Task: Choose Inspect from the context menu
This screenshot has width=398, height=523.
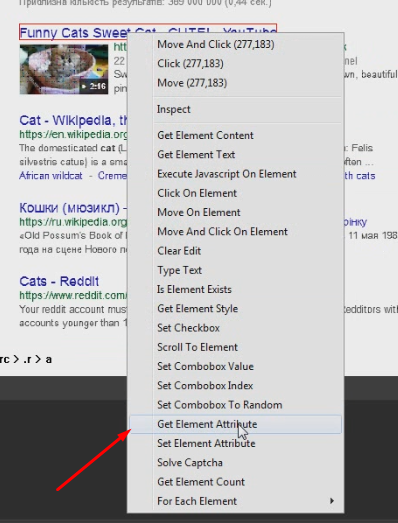Action: point(236,109)
